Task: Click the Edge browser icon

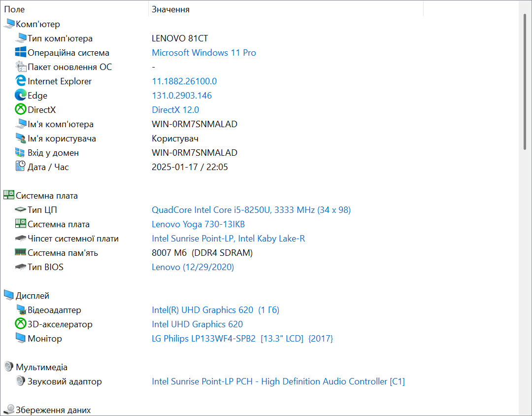Action: (21, 95)
